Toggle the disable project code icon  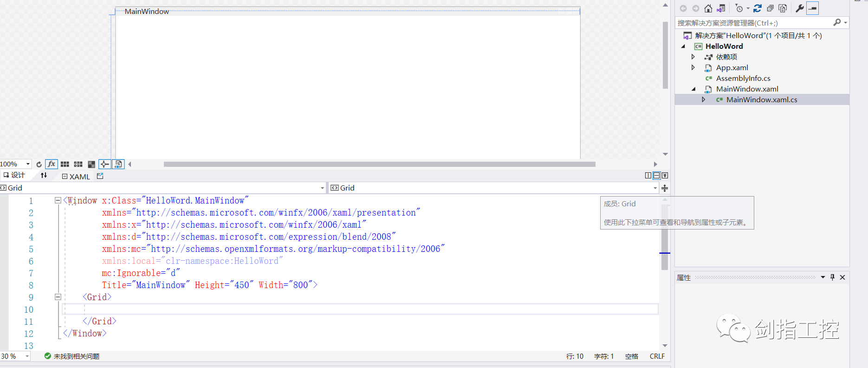tap(118, 164)
